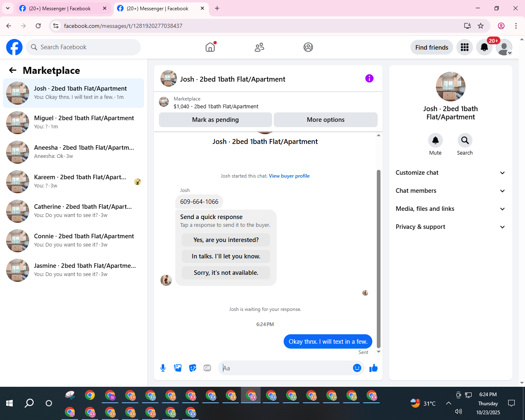Viewport: 525px width, 420px height.
Task: Close the second Messenger tab
Action: 202,8
